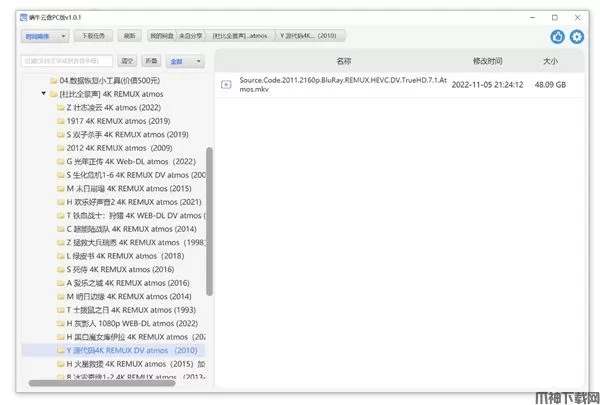This screenshot has height=405, width=600.
Task: Switch to the 我的网盘 tab
Action: click(162, 36)
